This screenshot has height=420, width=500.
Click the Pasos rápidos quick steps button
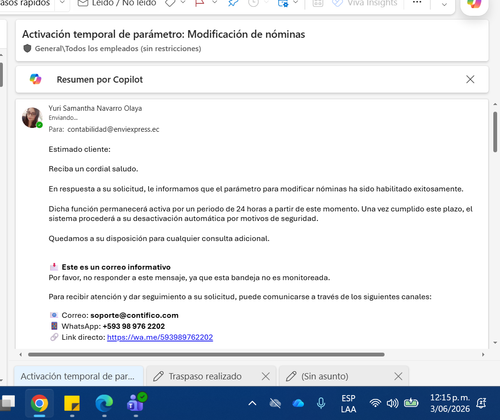pyautogui.click(x=25, y=3)
